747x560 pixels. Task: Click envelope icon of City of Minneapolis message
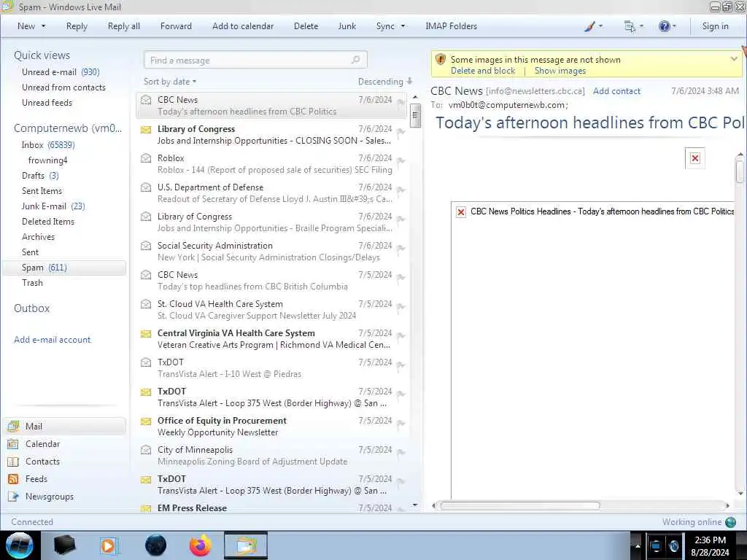coord(146,450)
